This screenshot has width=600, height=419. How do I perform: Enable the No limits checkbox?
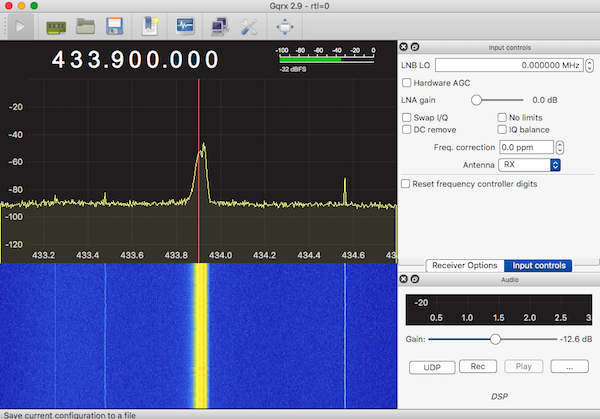pyautogui.click(x=502, y=117)
